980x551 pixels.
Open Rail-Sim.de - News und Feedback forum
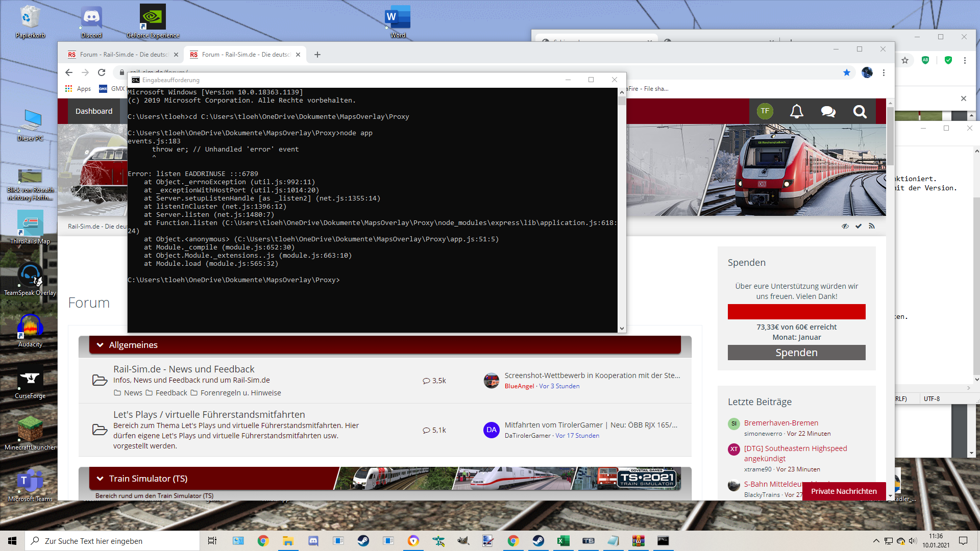point(184,369)
